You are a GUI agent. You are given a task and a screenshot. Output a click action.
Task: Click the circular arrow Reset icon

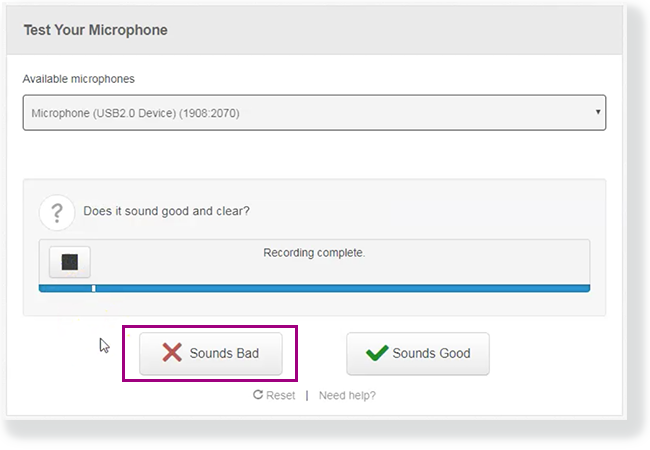(x=258, y=395)
